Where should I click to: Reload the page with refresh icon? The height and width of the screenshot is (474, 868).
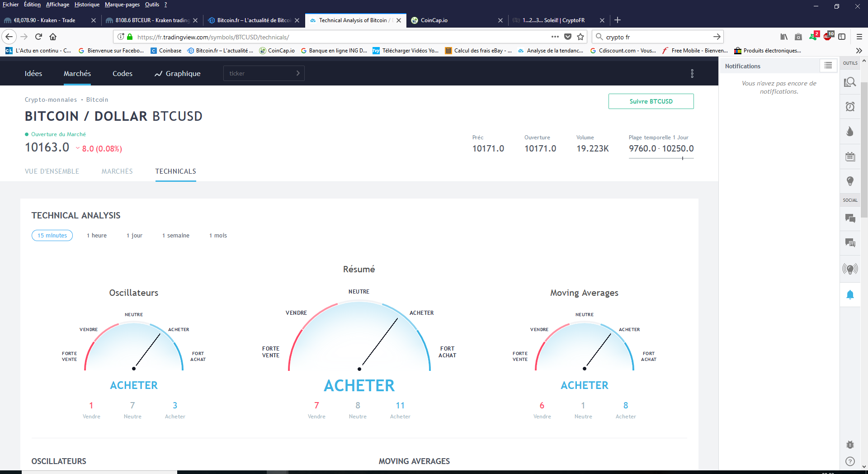pyautogui.click(x=38, y=37)
